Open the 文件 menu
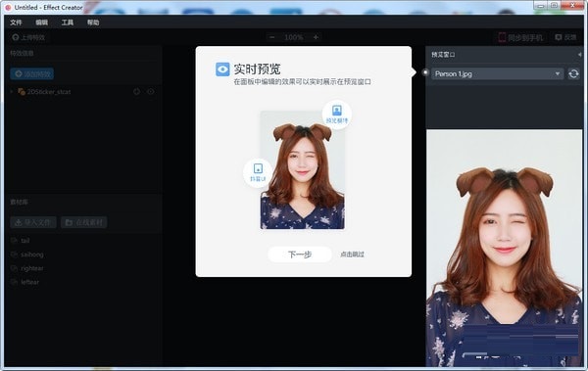This screenshot has height=371, width=588. click(16, 23)
